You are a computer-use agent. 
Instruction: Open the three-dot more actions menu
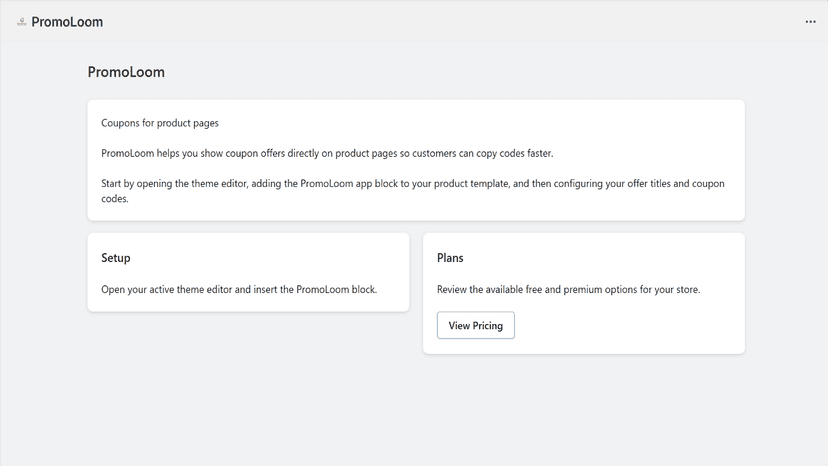(810, 22)
